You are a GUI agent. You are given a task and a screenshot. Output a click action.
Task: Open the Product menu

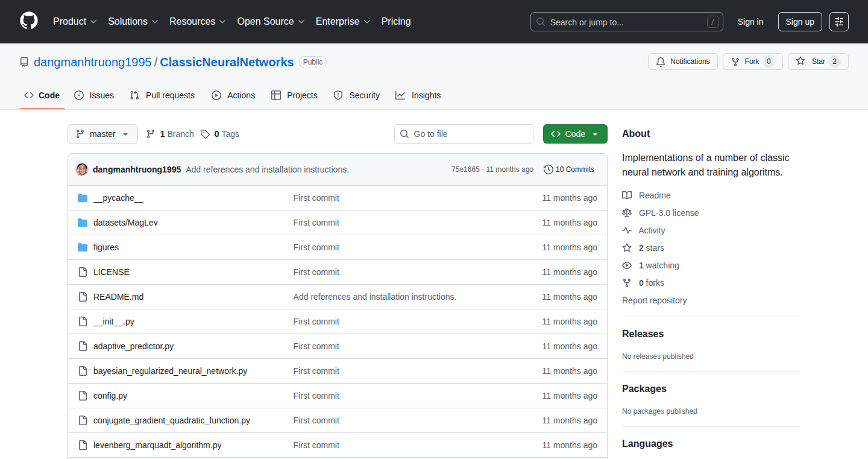pos(75,21)
